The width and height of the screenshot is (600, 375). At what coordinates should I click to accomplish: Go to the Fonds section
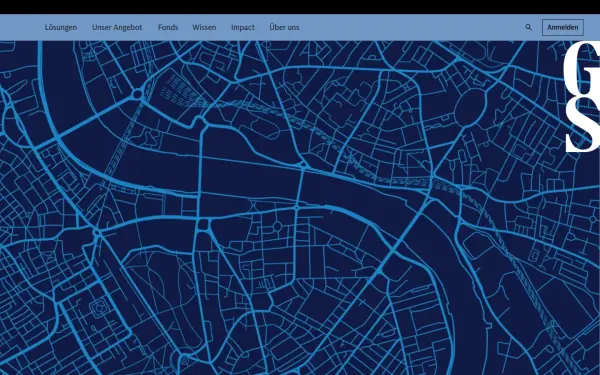[x=168, y=28]
